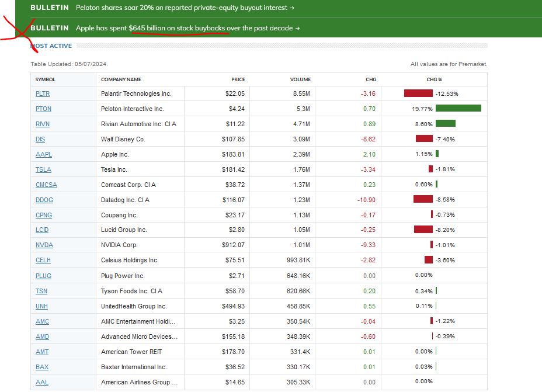Open the TSLA symbol page
Image resolution: width=542 pixels, height=392 pixels.
[43, 170]
